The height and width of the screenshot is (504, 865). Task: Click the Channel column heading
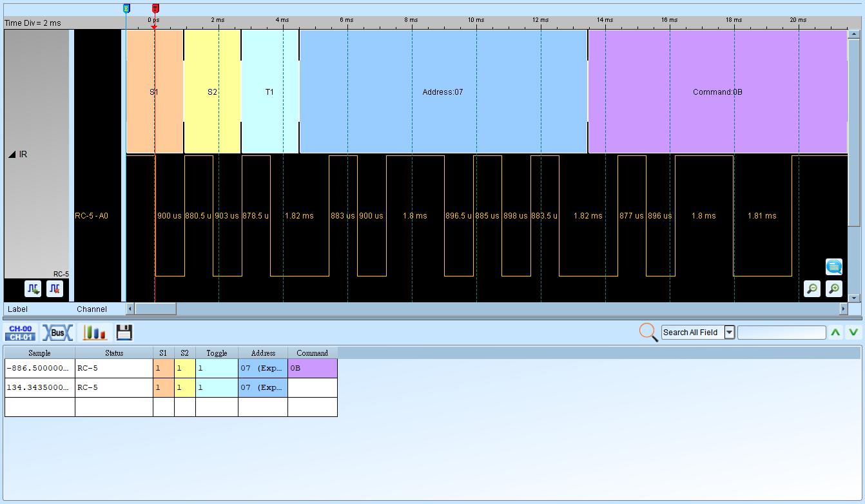(92, 309)
